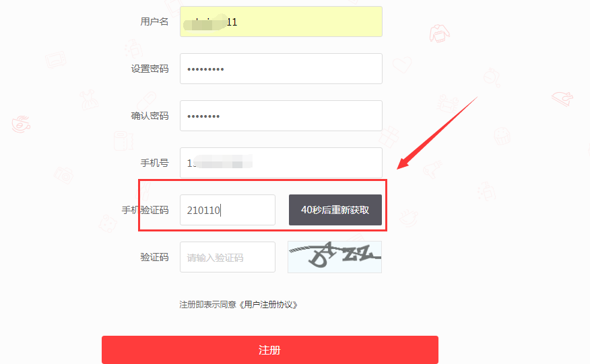Click the red arrow annotation head
The width and height of the screenshot is (590, 364).
point(403,163)
